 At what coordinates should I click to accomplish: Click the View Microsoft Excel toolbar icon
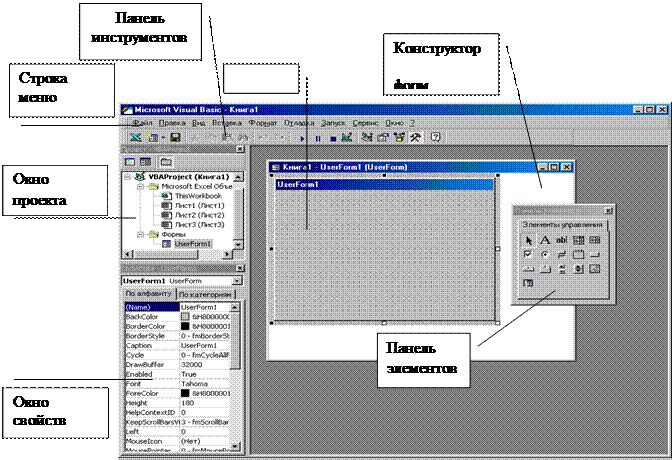coord(135,137)
